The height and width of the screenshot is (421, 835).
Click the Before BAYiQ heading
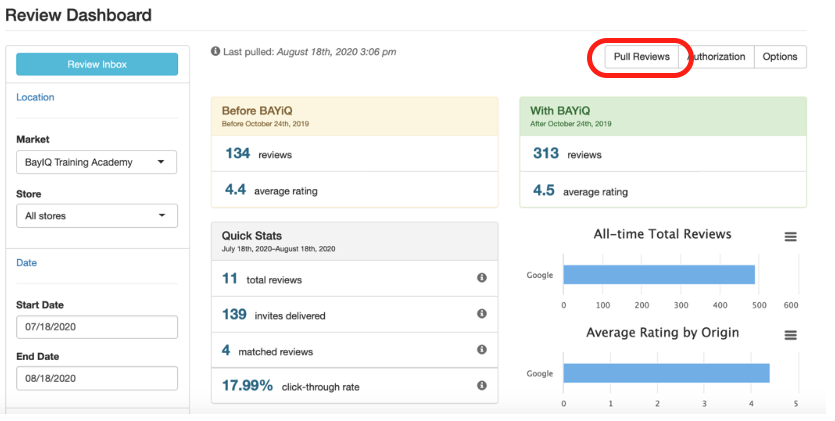[x=257, y=111]
